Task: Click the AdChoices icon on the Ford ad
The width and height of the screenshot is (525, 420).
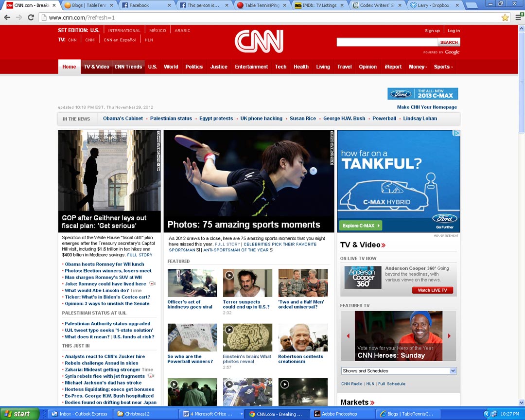Action: pyautogui.click(x=456, y=133)
